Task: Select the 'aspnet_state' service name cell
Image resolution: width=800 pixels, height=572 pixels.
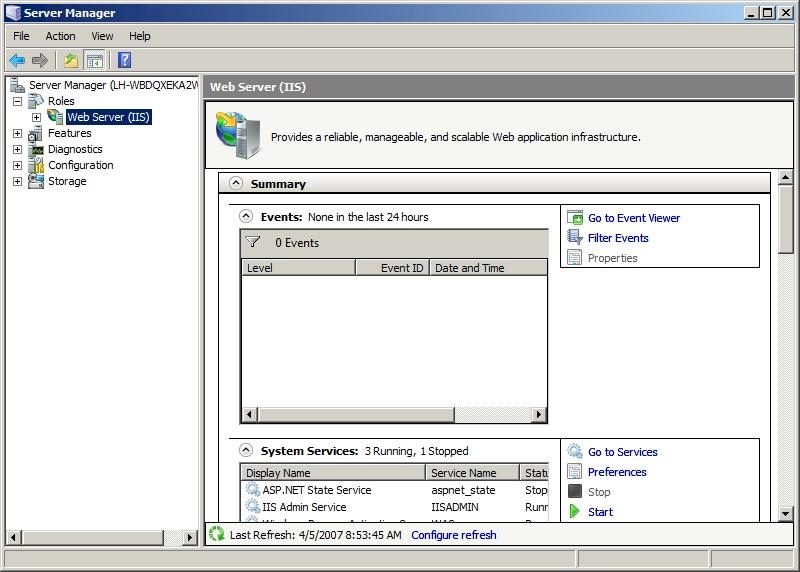Action: click(463, 490)
